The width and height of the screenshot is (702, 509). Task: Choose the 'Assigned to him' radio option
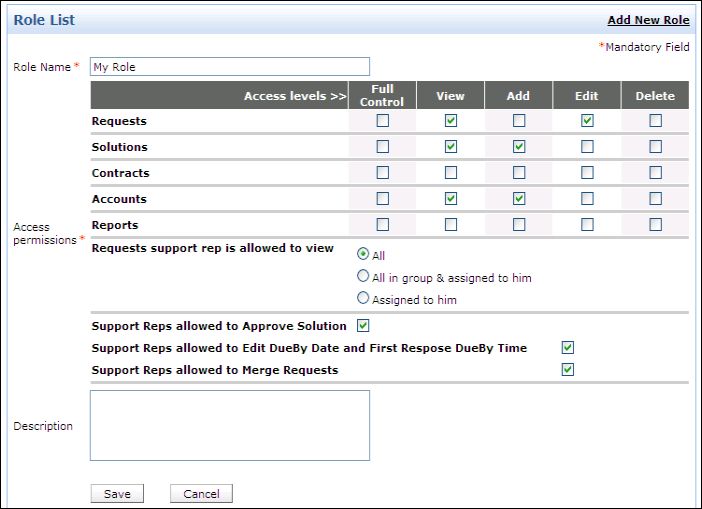(x=363, y=298)
